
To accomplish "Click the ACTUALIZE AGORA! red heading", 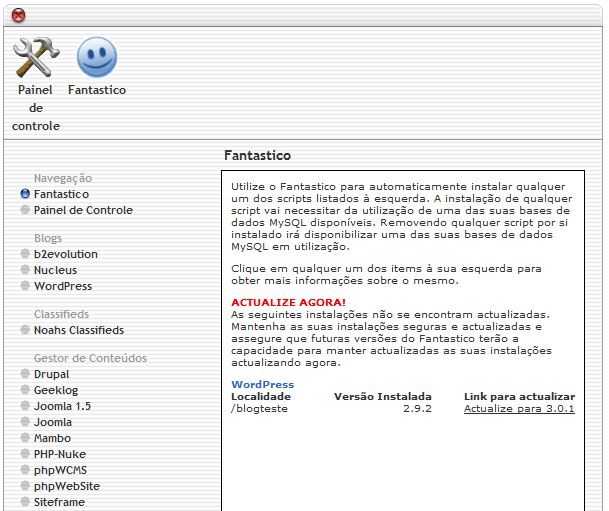I will click(x=288, y=302).
